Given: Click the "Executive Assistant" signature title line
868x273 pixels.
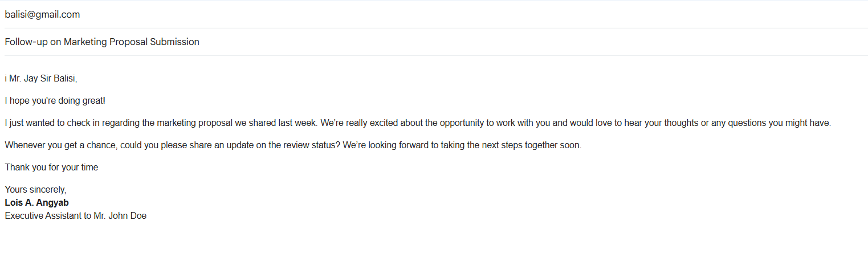Looking at the screenshot, I should [x=43, y=216].
